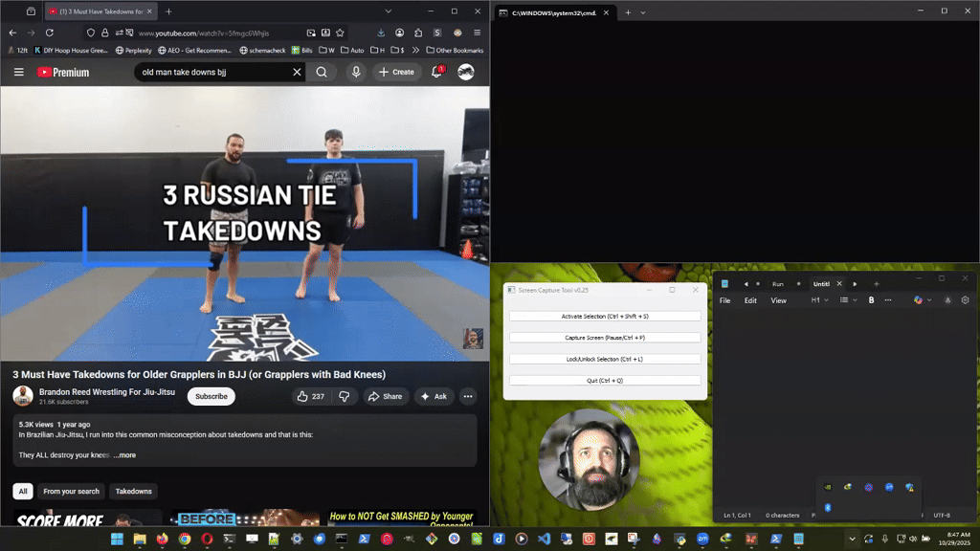
Task: Subscribe to Brandon Reed Wrestling channel
Action: 211,396
